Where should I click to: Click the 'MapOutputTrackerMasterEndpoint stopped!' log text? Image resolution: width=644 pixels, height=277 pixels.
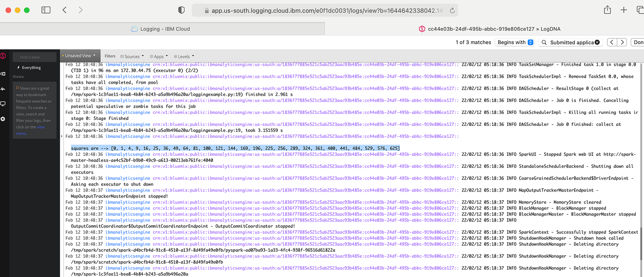point(120,196)
